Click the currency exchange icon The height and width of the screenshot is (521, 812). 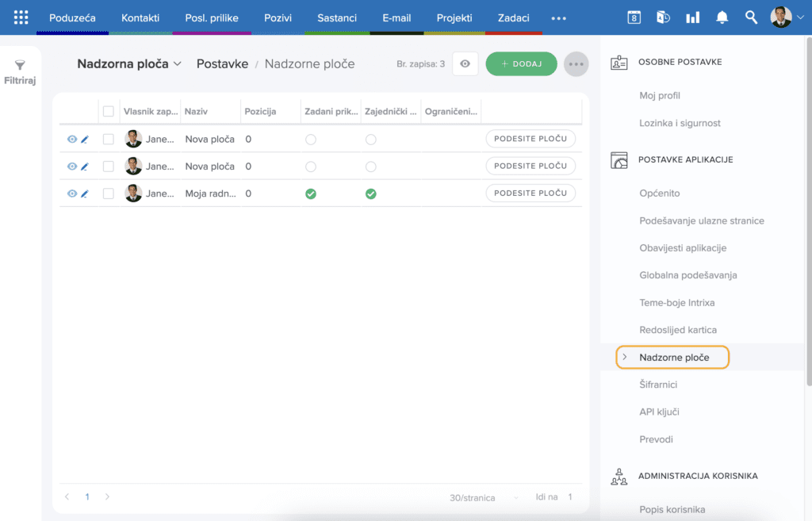663,17
